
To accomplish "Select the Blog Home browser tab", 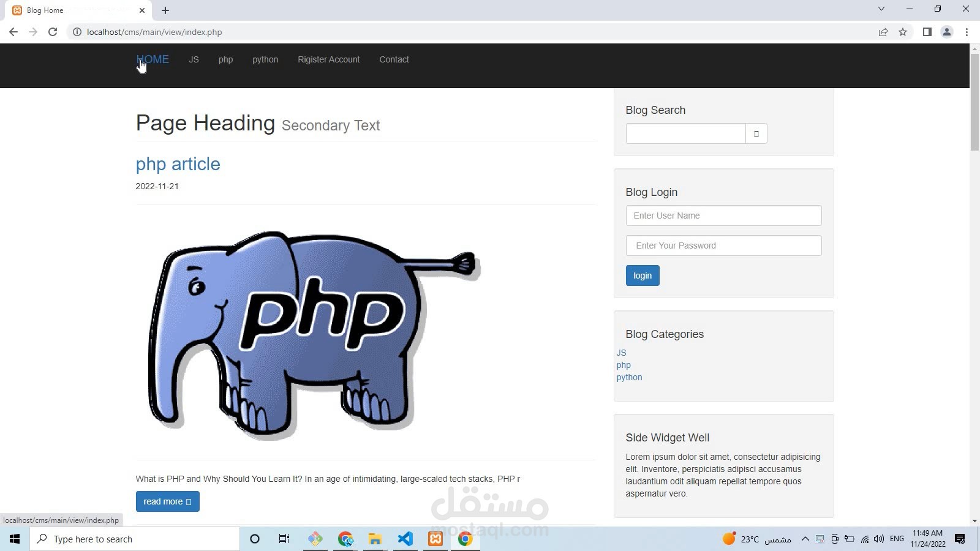I will 80,10.
